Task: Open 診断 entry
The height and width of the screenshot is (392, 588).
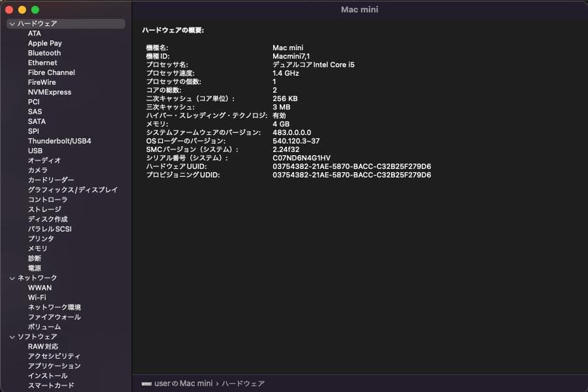Action: coord(35,258)
